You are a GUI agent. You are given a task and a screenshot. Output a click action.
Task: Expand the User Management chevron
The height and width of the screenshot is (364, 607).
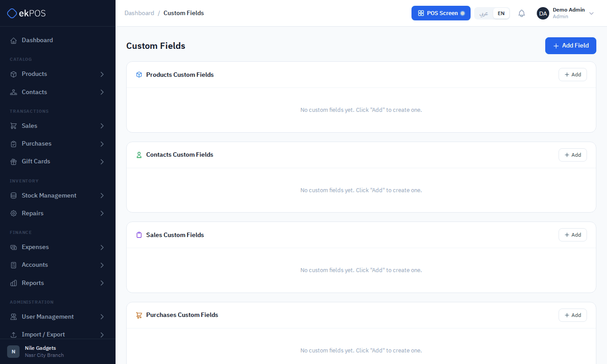coord(102,317)
